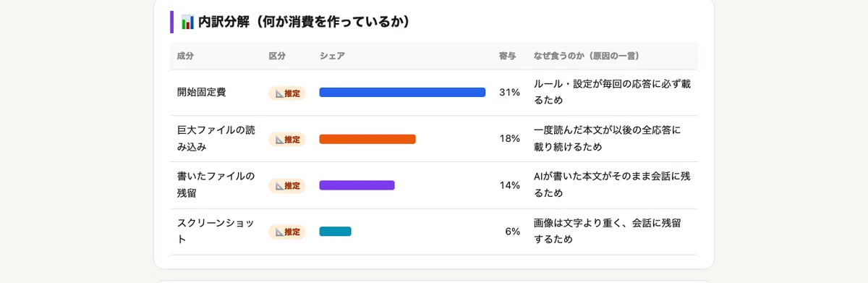Select the orange share bar for 巨大ファイルの読み込み

pyautogui.click(x=367, y=139)
